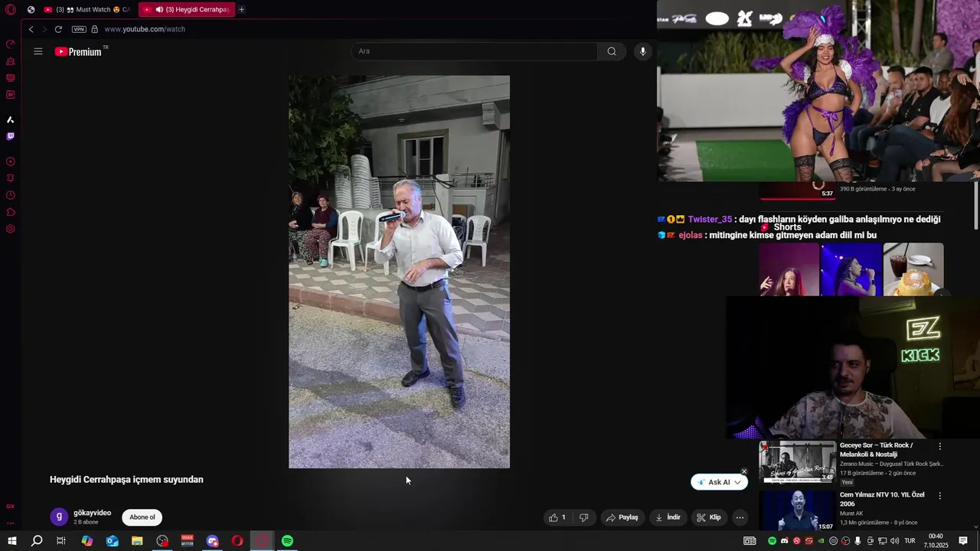Open Extensions cube icon in Opera sidebar
The image size is (980, 551).
[11, 212]
